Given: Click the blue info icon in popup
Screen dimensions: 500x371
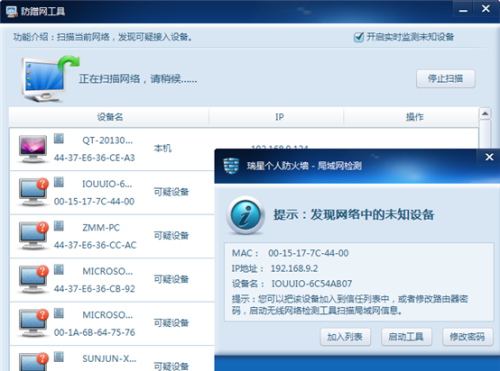Looking at the screenshot, I should 246,215.
